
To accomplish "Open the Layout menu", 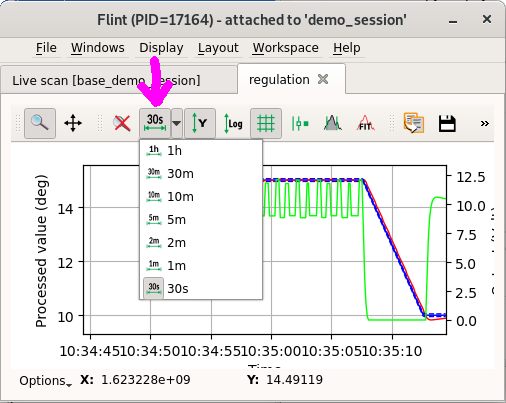I will (x=218, y=48).
